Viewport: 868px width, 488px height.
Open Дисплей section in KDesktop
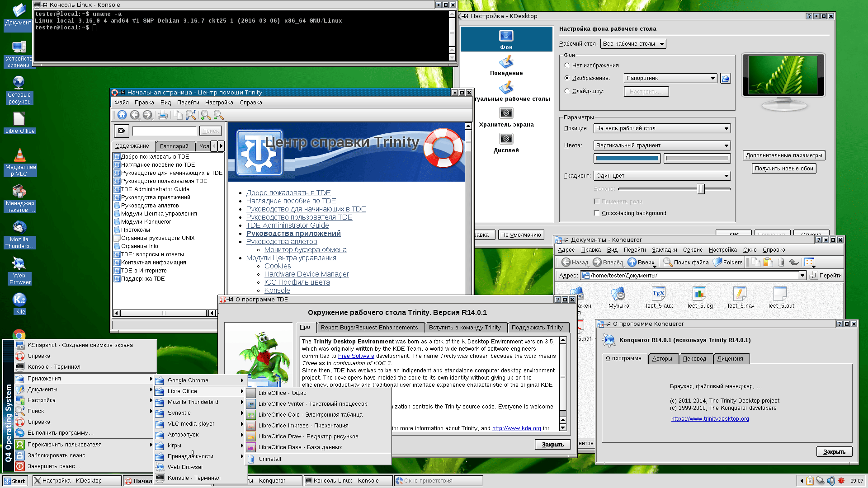pyautogui.click(x=506, y=143)
